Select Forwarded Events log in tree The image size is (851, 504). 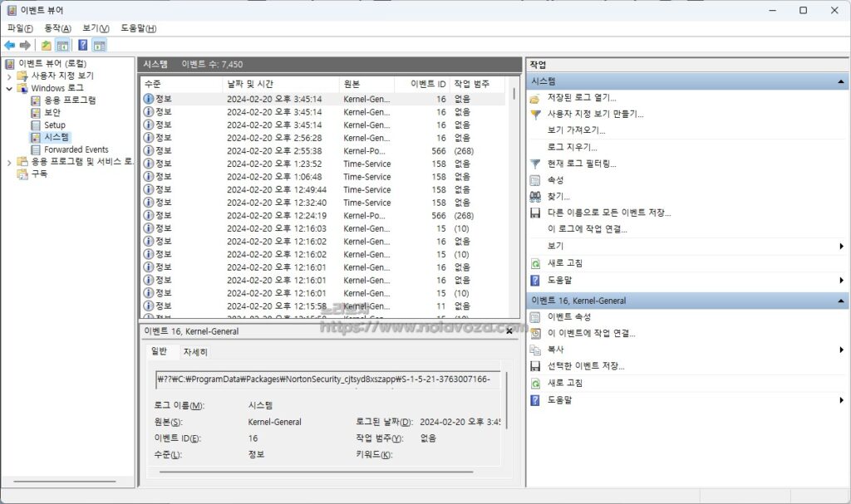point(76,149)
